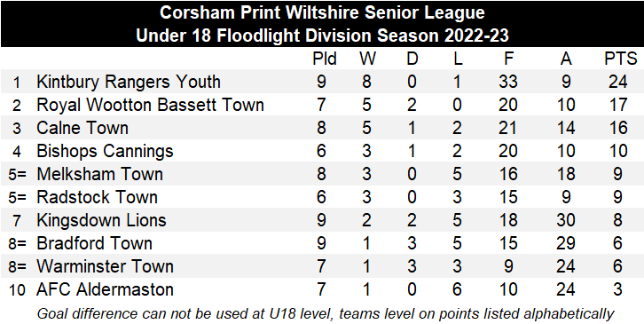Click the F goals-for column header
Screen dimensions: 644x324
pyautogui.click(x=508, y=59)
